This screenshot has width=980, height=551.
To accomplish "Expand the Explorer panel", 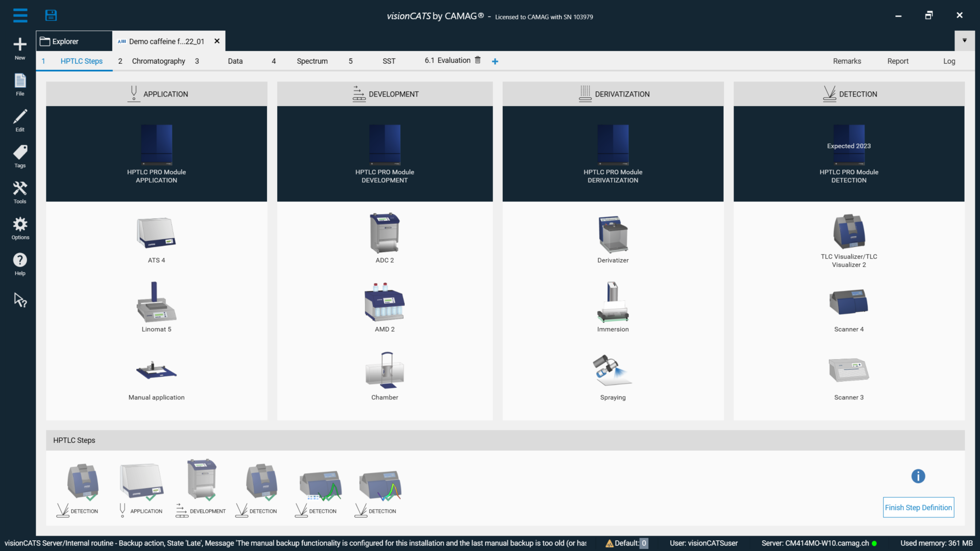I will coord(65,41).
